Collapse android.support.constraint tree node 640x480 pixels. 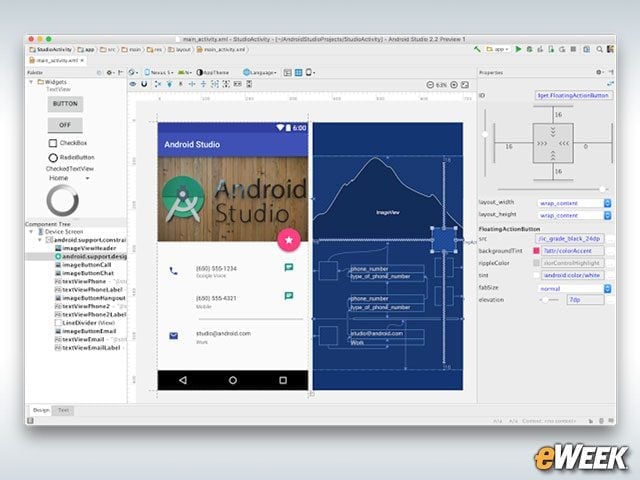click(40, 240)
